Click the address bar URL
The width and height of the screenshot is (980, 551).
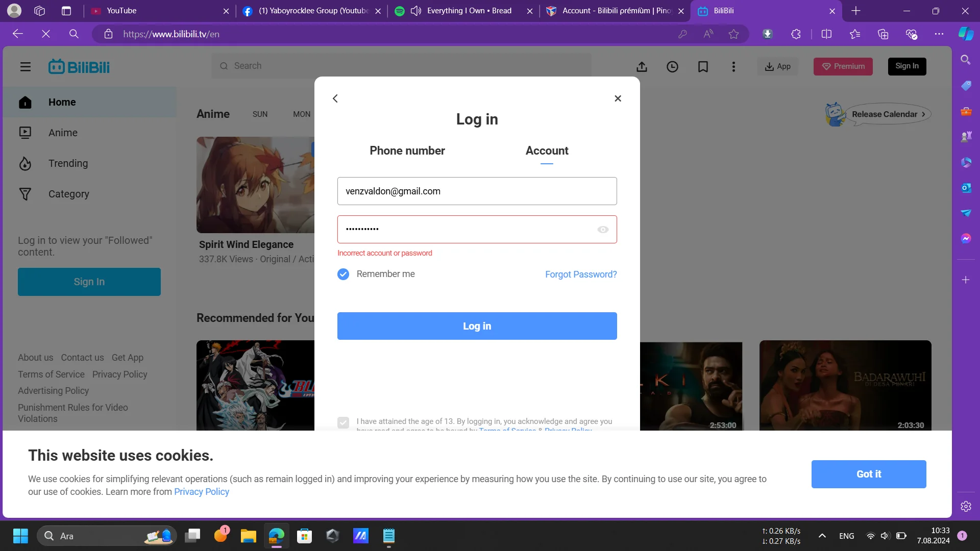(x=171, y=34)
